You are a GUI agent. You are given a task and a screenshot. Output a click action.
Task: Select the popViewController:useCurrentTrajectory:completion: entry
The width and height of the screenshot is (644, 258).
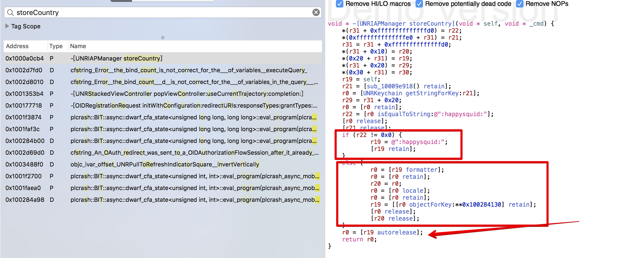coord(187,94)
